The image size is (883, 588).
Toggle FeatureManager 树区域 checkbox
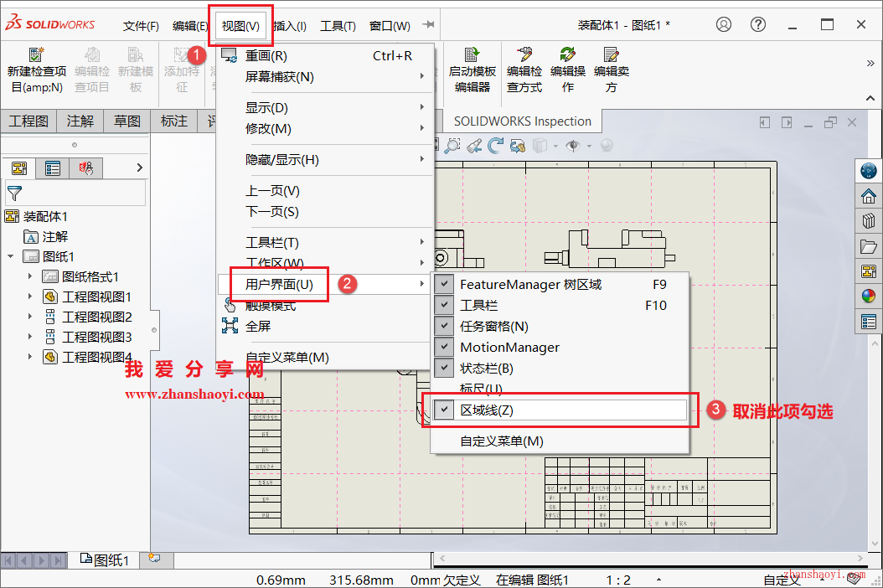pyautogui.click(x=444, y=284)
